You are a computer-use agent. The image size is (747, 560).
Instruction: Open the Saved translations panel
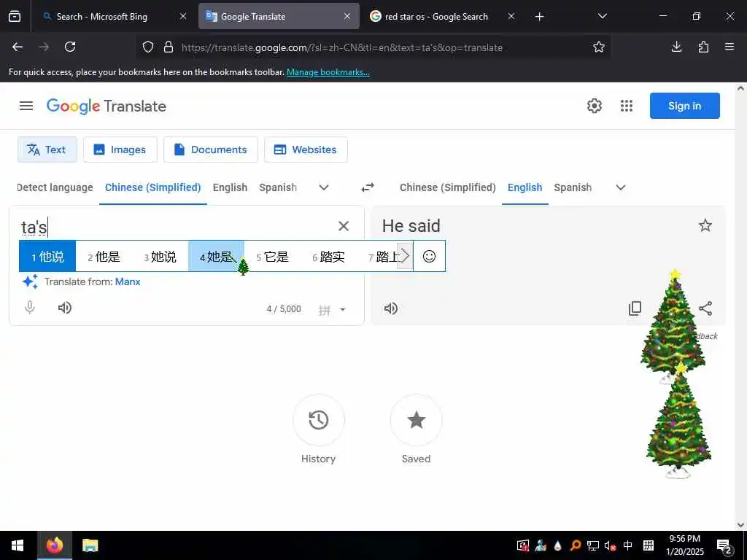tap(417, 420)
